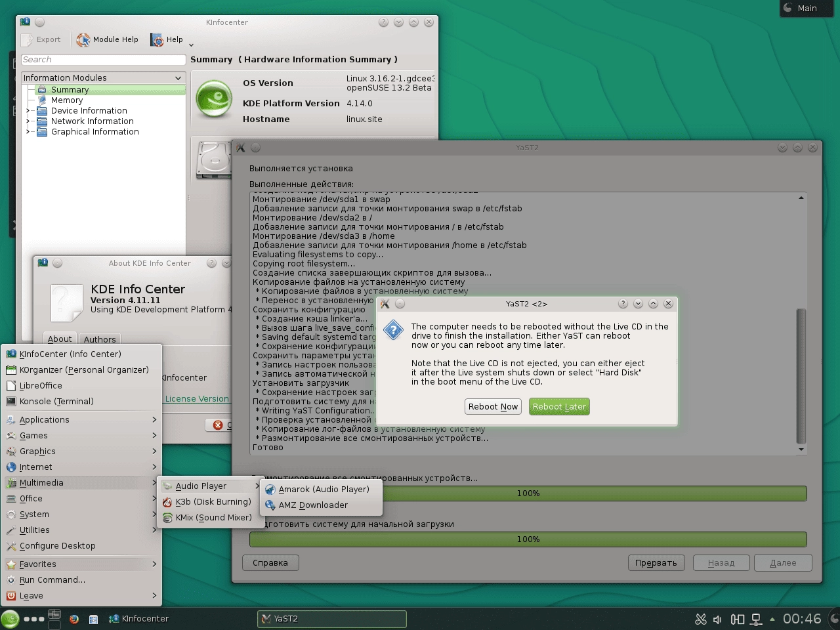
Task: Open the device notifier tray icon
Action: (738, 619)
